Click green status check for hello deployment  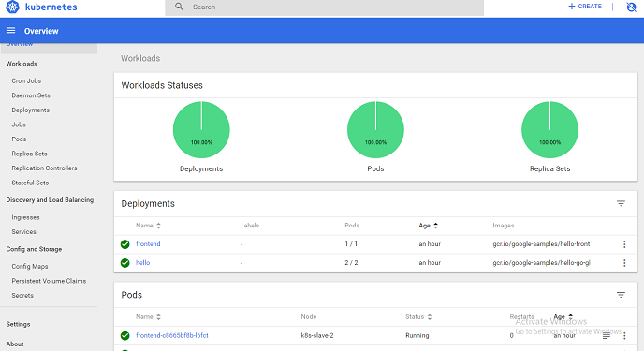[x=124, y=263]
